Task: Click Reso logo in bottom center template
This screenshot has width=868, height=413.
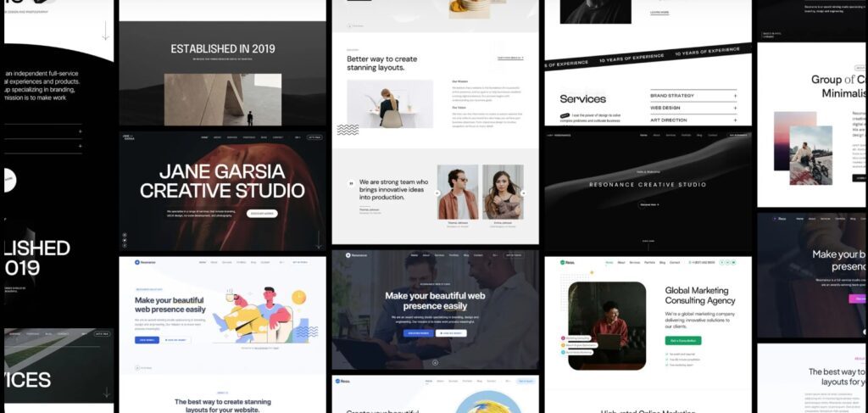Action: [x=342, y=381]
